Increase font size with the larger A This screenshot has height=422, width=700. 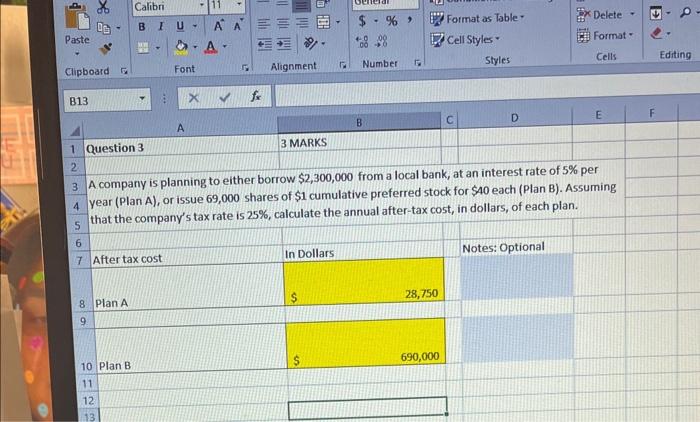218,26
